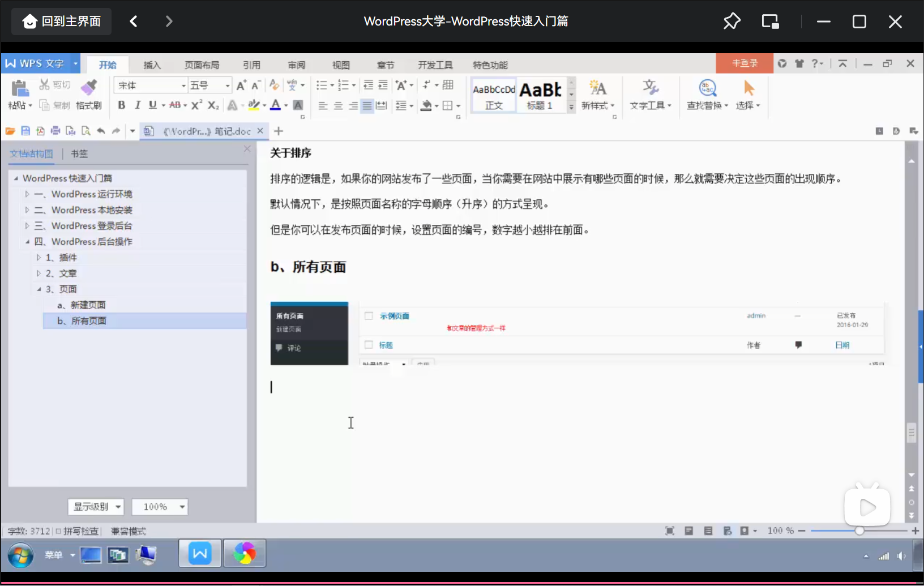
Task: Click the embedded 所有页面 screenshot image
Action: (578, 333)
